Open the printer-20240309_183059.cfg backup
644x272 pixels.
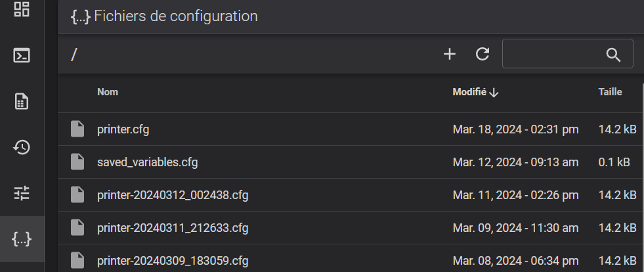click(x=173, y=261)
